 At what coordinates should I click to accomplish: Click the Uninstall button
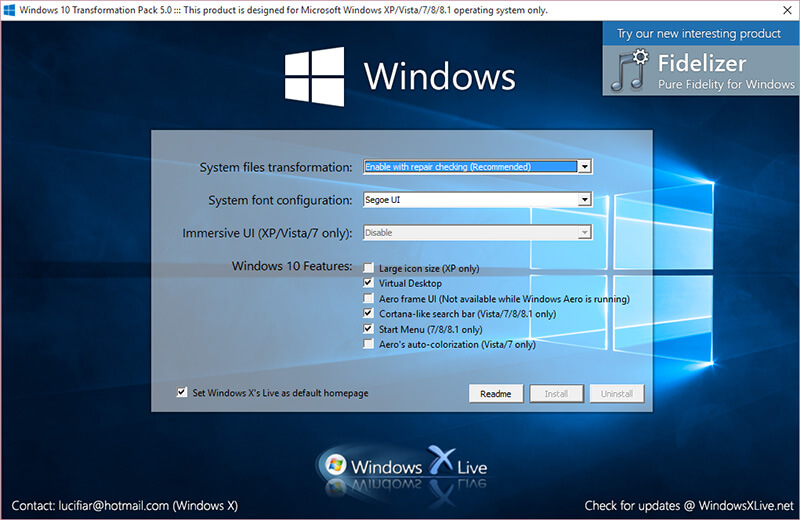point(617,393)
